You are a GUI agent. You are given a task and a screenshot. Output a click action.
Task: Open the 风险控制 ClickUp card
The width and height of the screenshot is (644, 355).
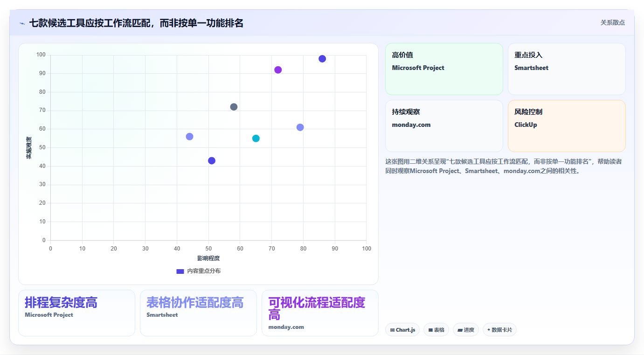click(x=567, y=126)
